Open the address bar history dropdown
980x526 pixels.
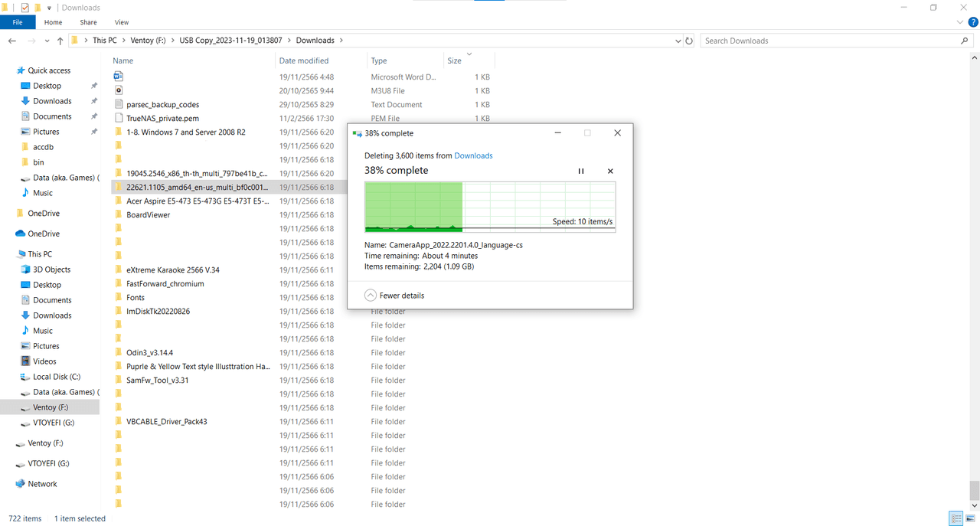click(x=678, y=41)
